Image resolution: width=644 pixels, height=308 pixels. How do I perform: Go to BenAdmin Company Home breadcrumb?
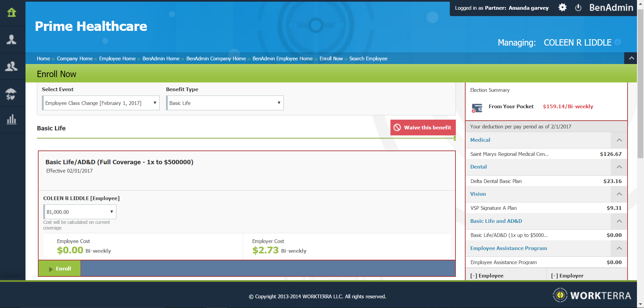point(216,58)
